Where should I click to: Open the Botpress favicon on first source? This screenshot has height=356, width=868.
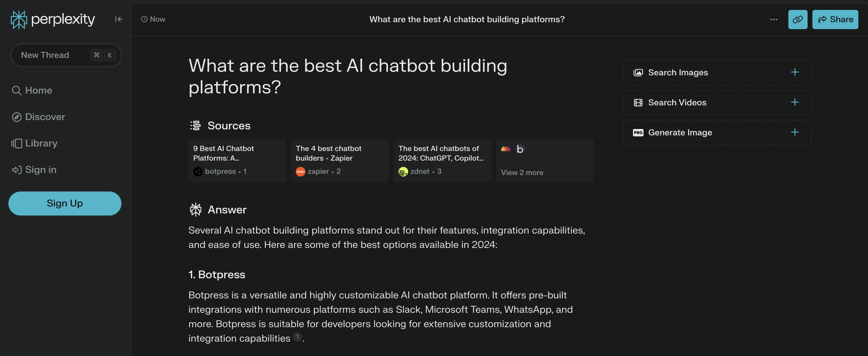(198, 171)
